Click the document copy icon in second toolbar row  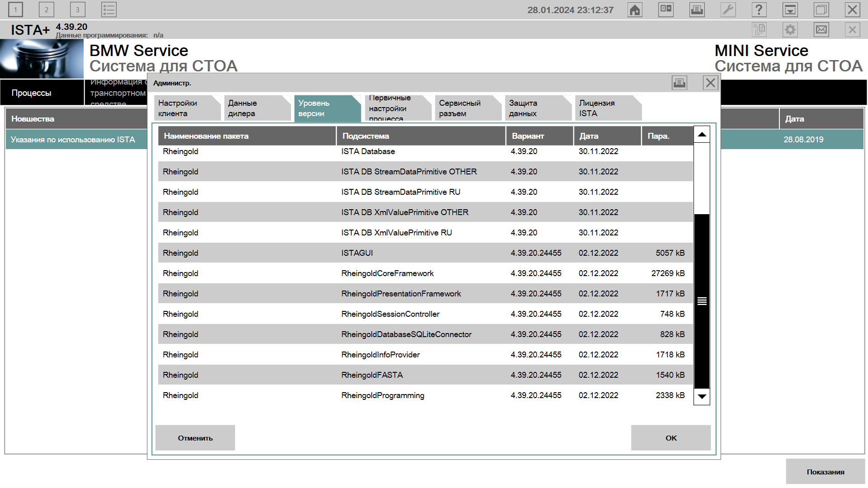tap(759, 30)
